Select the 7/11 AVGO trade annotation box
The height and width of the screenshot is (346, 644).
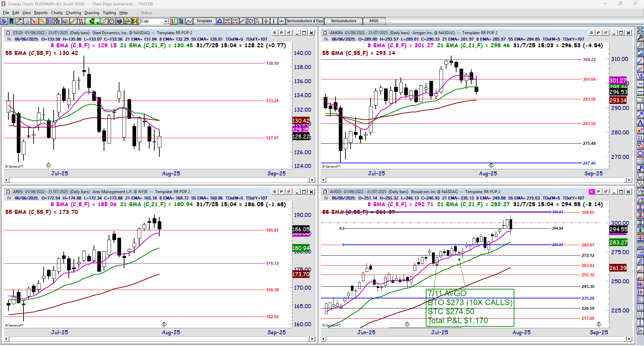click(x=470, y=307)
